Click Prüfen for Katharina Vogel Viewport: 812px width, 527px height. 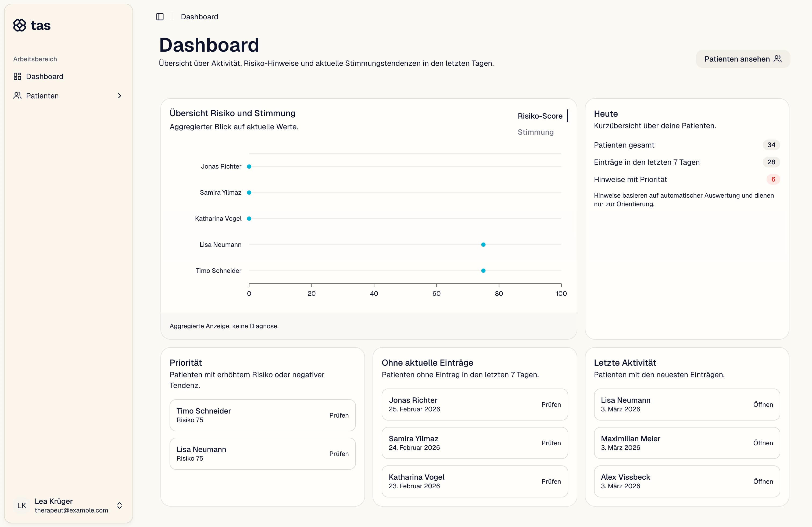tap(551, 482)
